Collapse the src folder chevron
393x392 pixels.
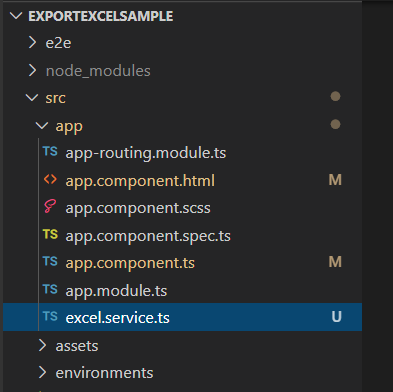(32, 98)
